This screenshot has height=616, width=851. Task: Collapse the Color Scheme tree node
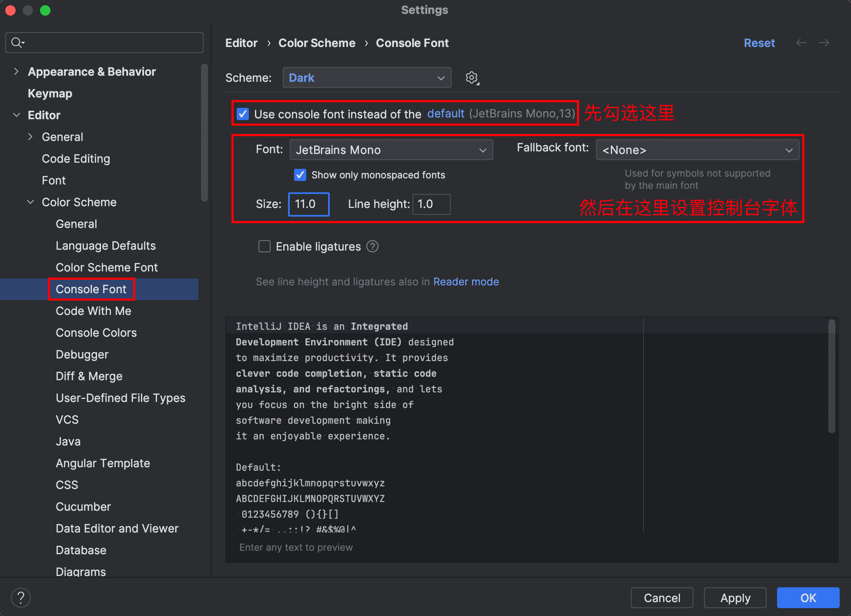[x=30, y=202]
